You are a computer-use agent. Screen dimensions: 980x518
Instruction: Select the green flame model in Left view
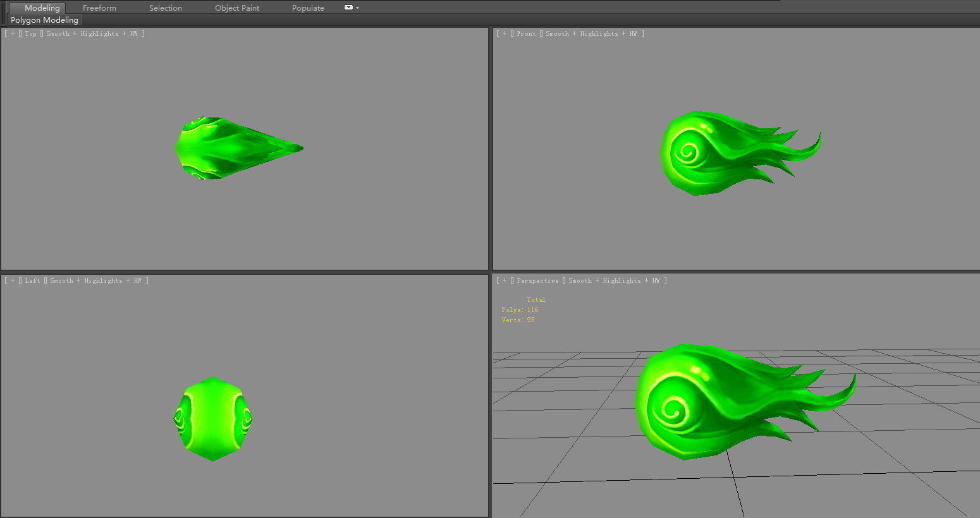coord(213,419)
